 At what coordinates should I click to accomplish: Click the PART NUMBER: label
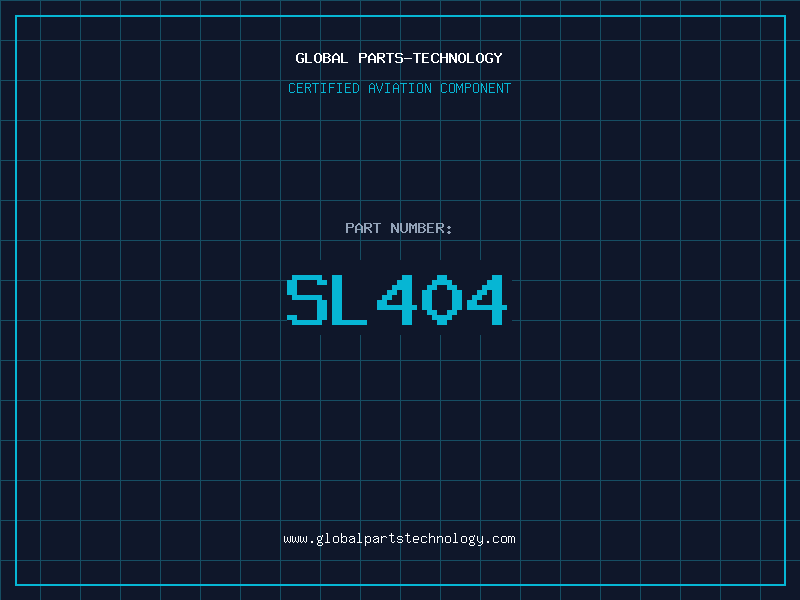pos(399,228)
